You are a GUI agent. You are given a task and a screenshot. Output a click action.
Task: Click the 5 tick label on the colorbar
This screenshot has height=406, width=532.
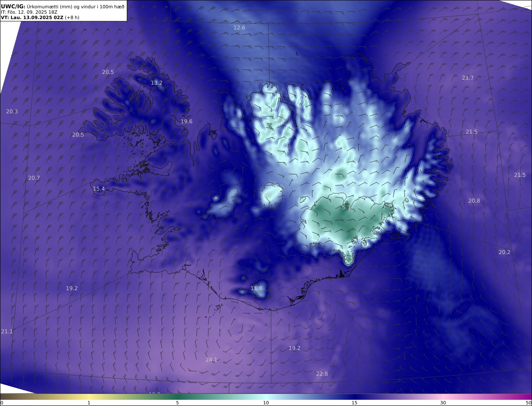[177, 403]
